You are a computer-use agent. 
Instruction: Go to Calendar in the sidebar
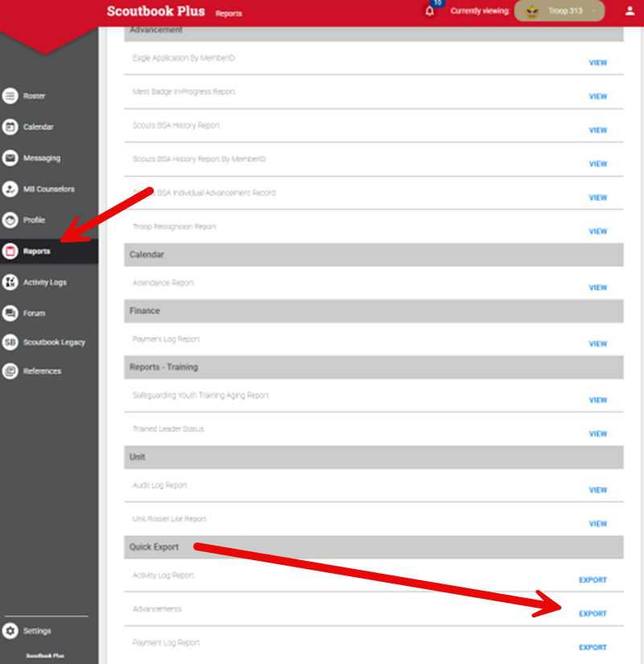39,127
